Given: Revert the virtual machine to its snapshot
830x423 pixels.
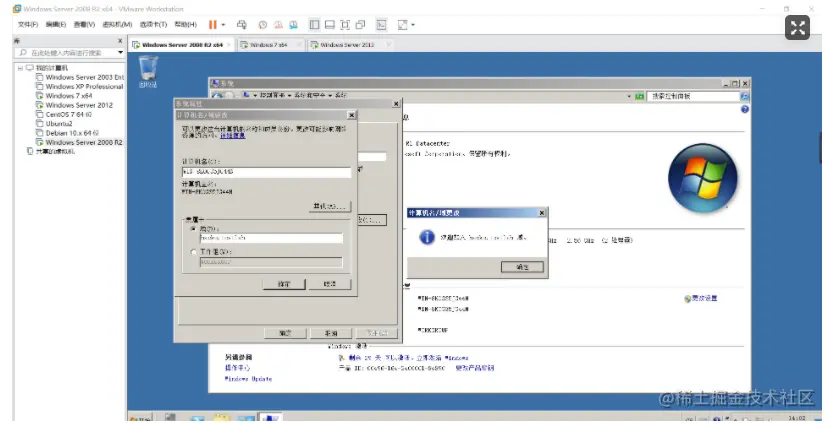Looking at the screenshot, I should [278, 25].
